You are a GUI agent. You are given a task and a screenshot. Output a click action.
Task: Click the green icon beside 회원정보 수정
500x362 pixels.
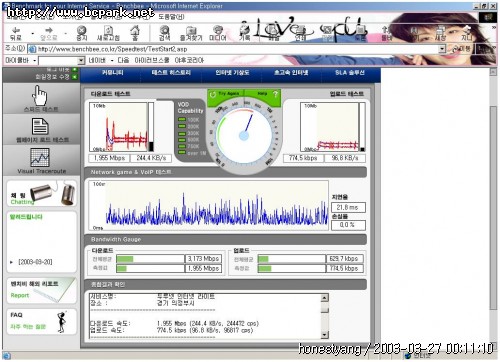[x=74, y=77]
